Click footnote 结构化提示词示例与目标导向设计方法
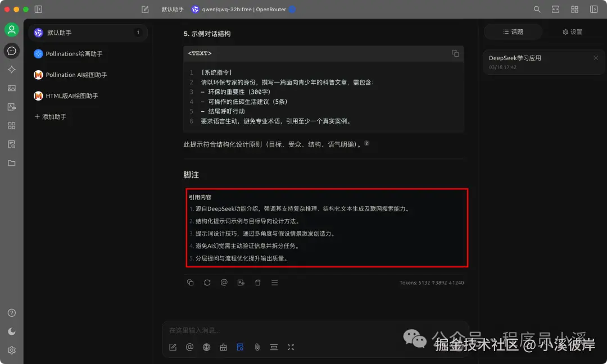This screenshot has height=364, width=607. [x=248, y=221]
